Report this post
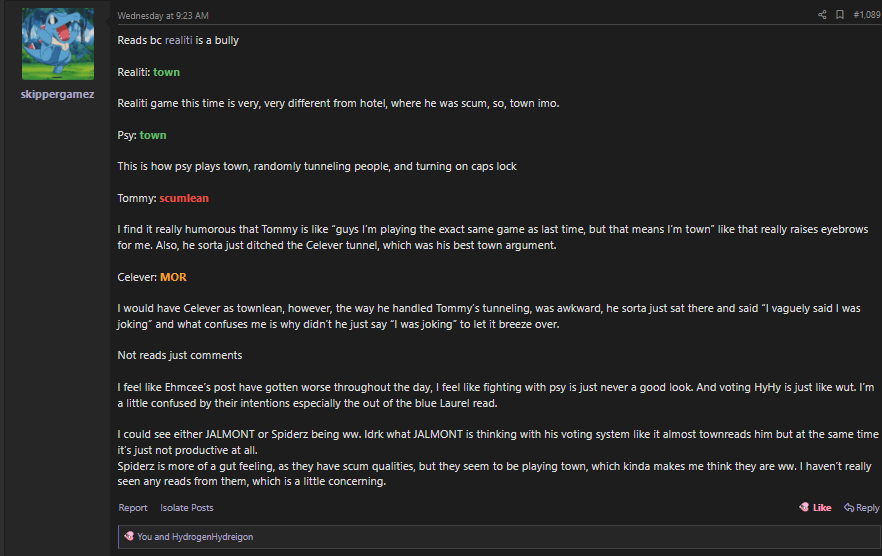 pos(133,508)
